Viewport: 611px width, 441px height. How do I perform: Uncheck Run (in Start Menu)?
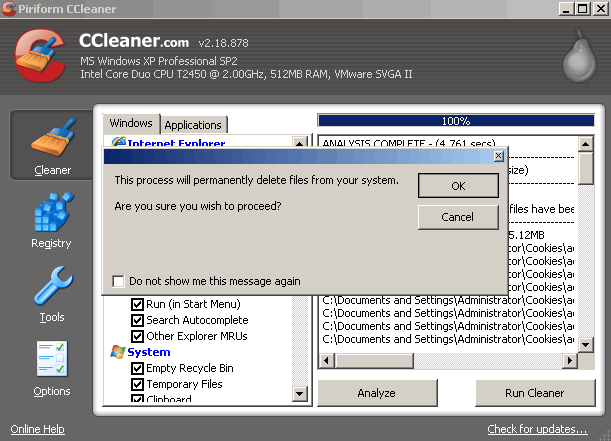click(x=137, y=304)
